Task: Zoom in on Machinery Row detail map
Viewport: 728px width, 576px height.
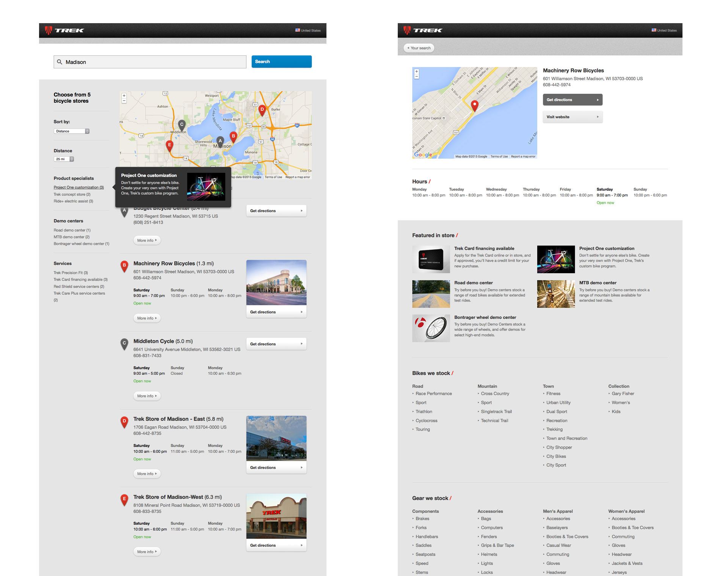Action: coord(417,71)
